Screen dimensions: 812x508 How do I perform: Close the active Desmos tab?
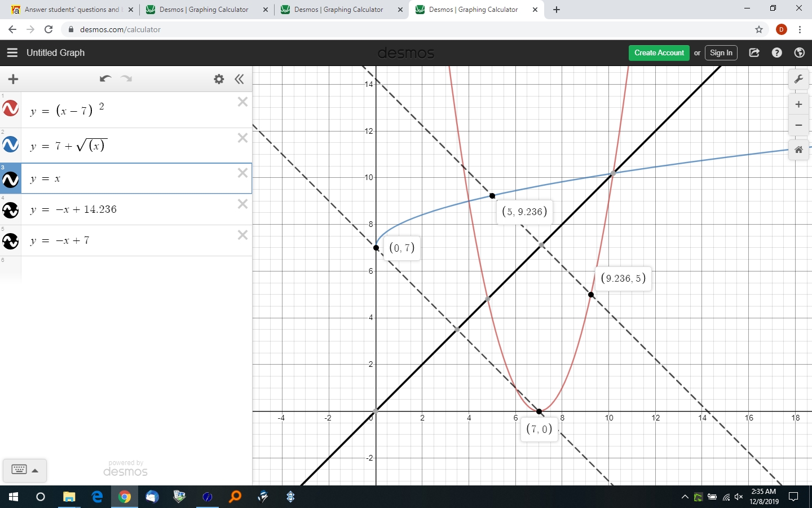pyautogui.click(x=535, y=10)
